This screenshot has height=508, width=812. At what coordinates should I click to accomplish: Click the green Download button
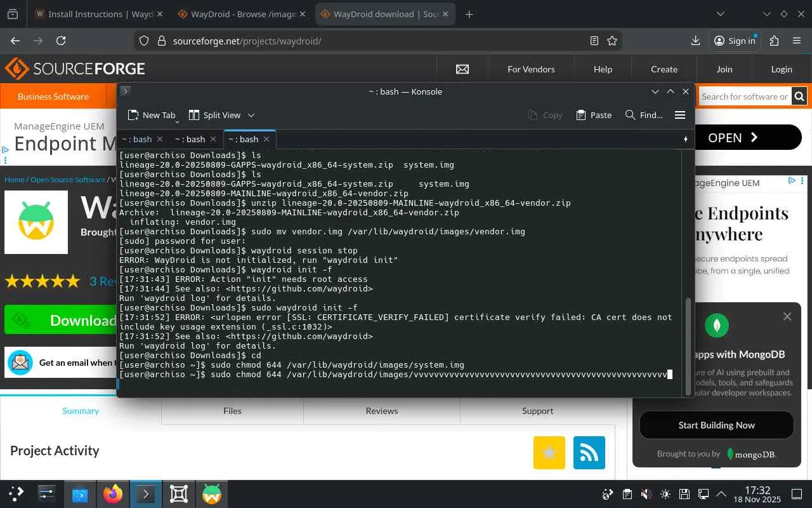(61, 320)
